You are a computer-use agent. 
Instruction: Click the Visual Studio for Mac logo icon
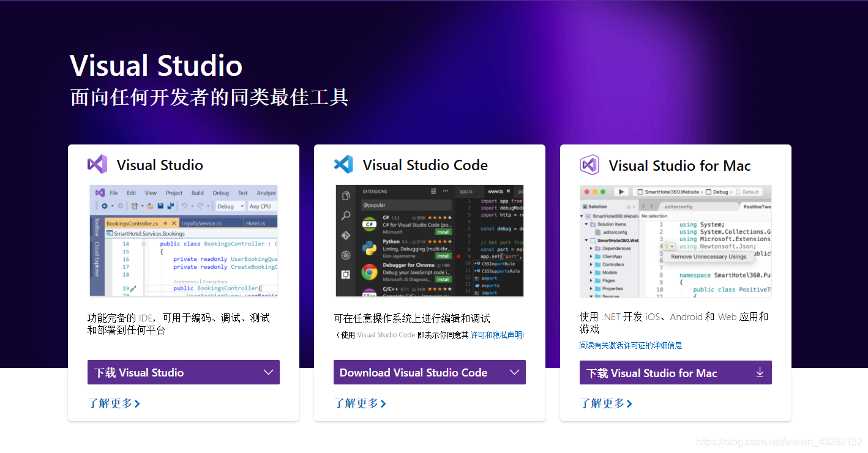589,165
